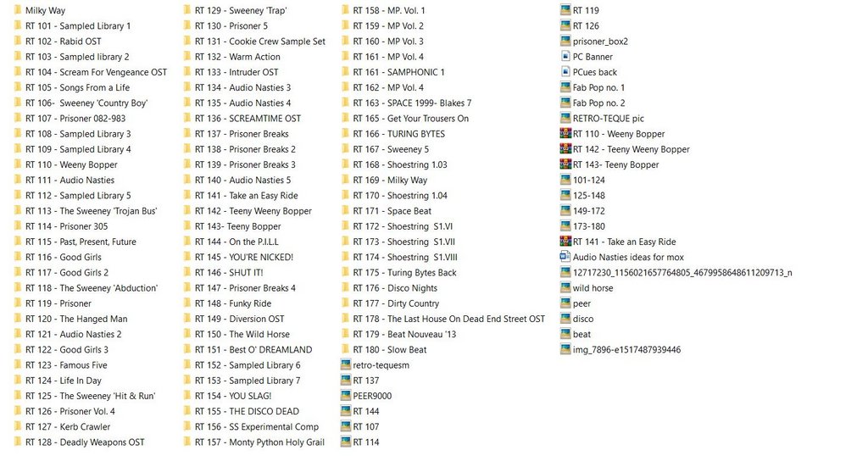Click the document icon next to PC Banner
This screenshot has height=456, width=868.
pyautogui.click(x=565, y=57)
